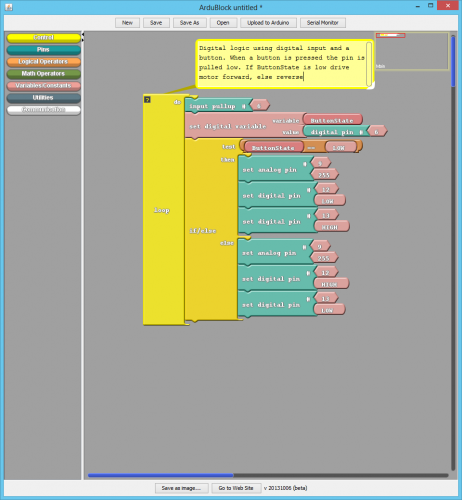The image size is (462, 500).
Task: Open the Logical Operators drawer
Action: [44, 62]
